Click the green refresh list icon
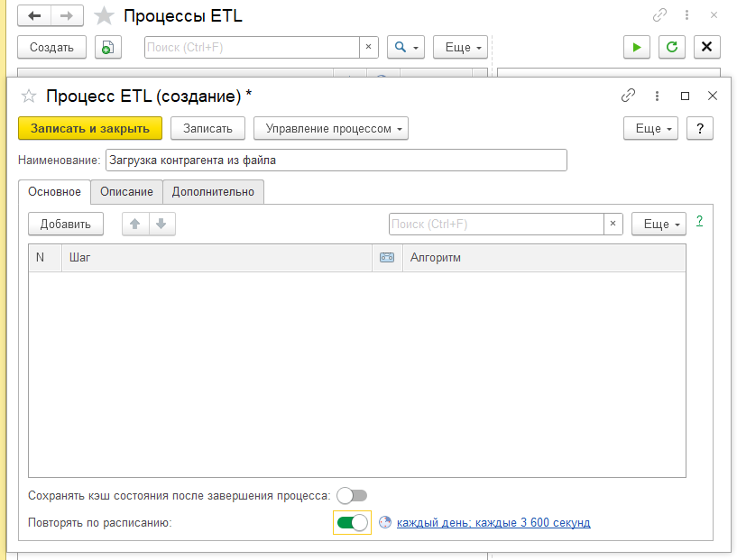Screen dimensions: 737x560 (x=671, y=47)
